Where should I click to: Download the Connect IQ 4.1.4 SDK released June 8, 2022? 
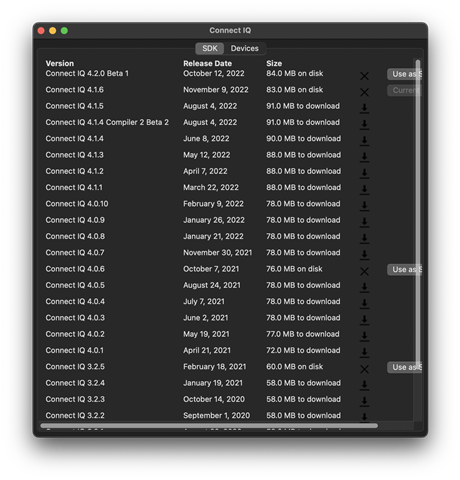tap(364, 141)
